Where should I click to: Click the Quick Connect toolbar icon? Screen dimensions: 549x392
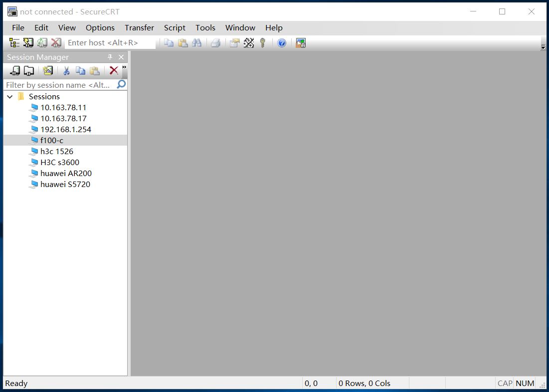(28, 43)
